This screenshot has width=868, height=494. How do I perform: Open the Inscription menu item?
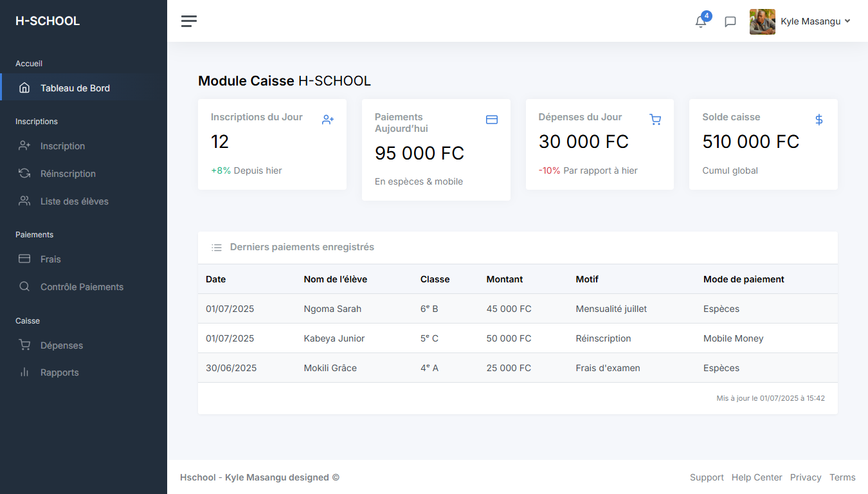[x=84, y=146]
